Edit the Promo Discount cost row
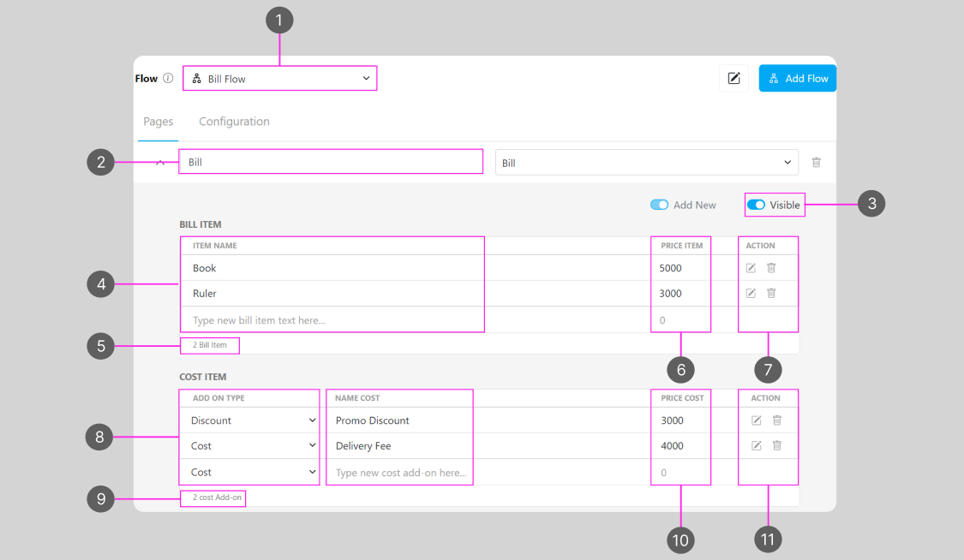 click(757, 420)
